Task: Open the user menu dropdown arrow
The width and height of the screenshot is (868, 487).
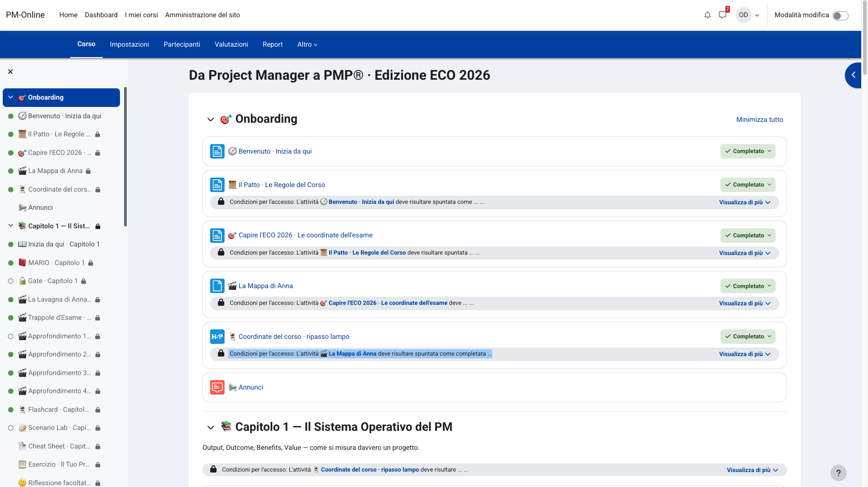Action: [x=757, y=15]
